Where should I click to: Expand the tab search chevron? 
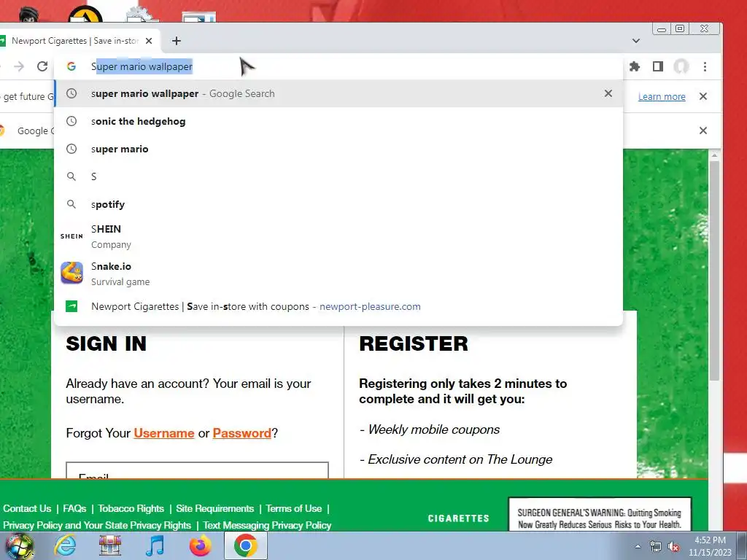tap(635, 41)
